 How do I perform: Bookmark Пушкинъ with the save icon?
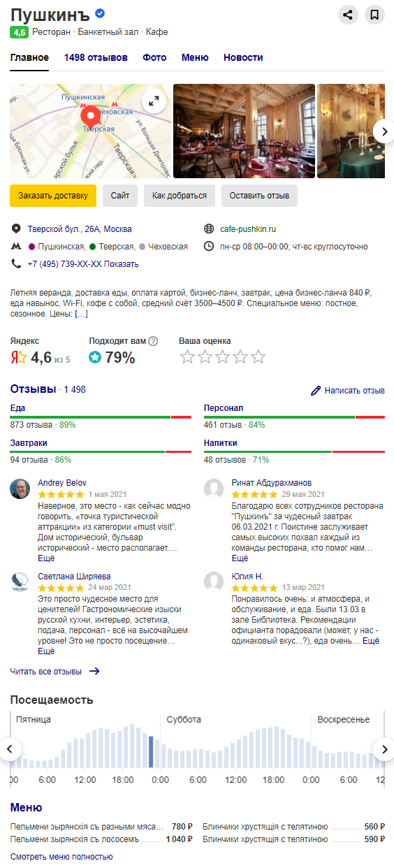point(374,14)
